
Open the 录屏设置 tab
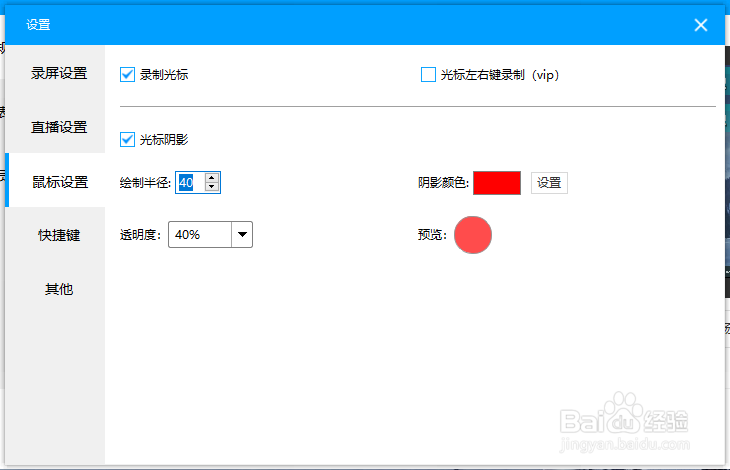coord(59,73)
